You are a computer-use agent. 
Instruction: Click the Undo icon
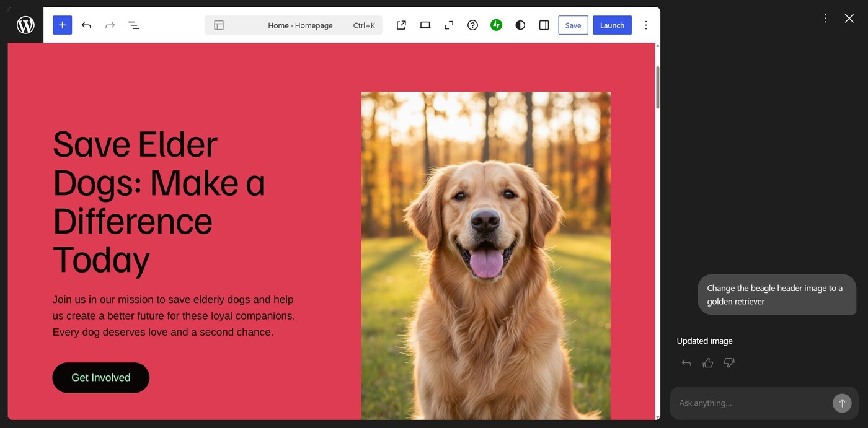[86, 25]
